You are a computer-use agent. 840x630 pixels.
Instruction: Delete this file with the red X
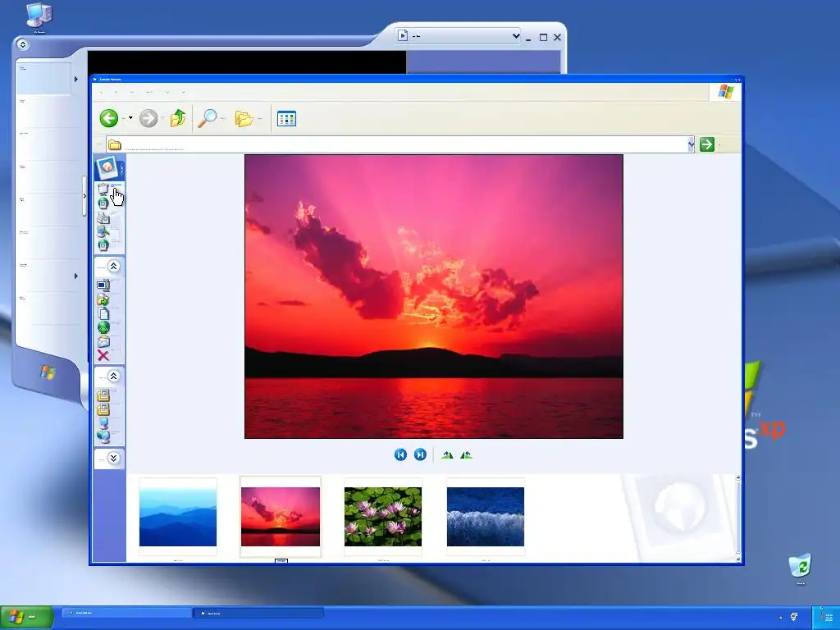coord(103,355)
